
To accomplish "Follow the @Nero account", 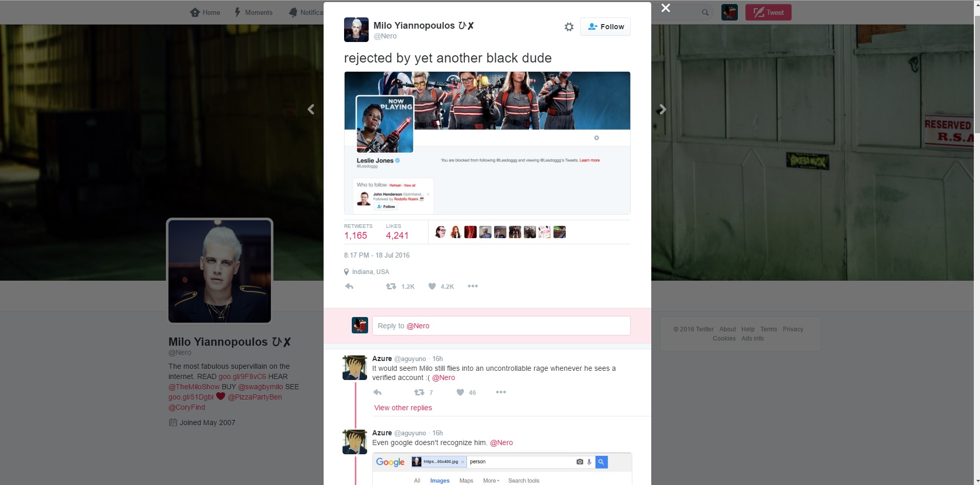I will pyautogui.click(x=605, y=27).
